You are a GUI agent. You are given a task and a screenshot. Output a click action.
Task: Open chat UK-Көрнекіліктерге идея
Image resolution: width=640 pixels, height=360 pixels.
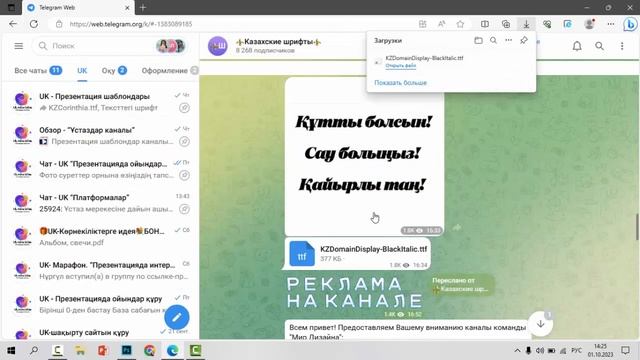click(x=100, y=237)
